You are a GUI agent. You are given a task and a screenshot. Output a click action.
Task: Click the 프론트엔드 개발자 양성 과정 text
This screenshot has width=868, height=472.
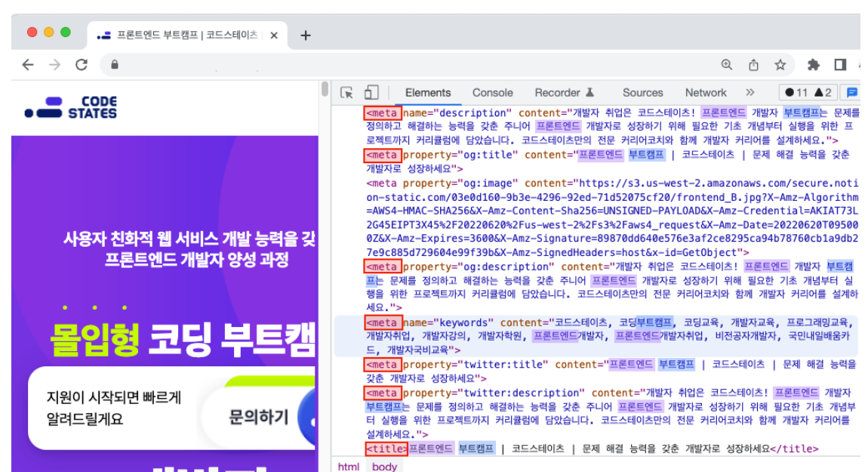pyautogui.click(x=196, y=259)
